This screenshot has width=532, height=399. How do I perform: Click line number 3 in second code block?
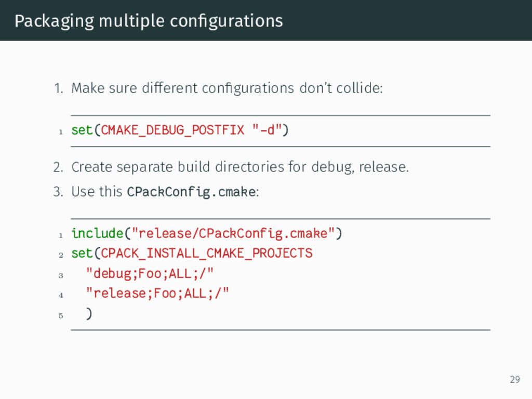pos(61,275)
